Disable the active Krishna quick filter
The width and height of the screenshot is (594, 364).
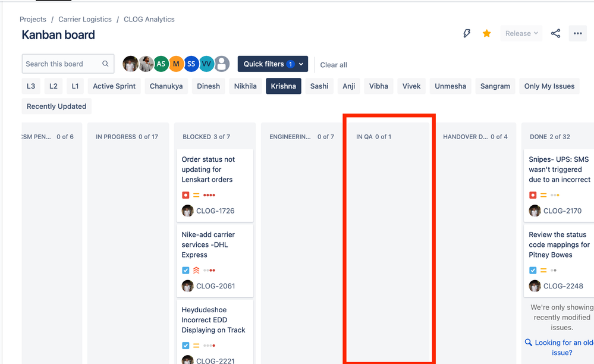(x=284, y=86)
